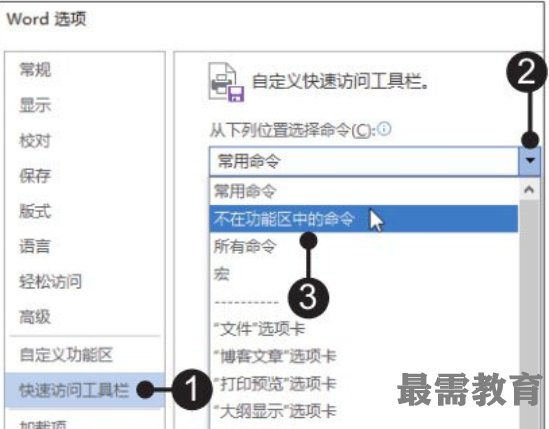Open the 常用命令 combo box arrow
The image size is (549, 429).
(x=530, y=161)
